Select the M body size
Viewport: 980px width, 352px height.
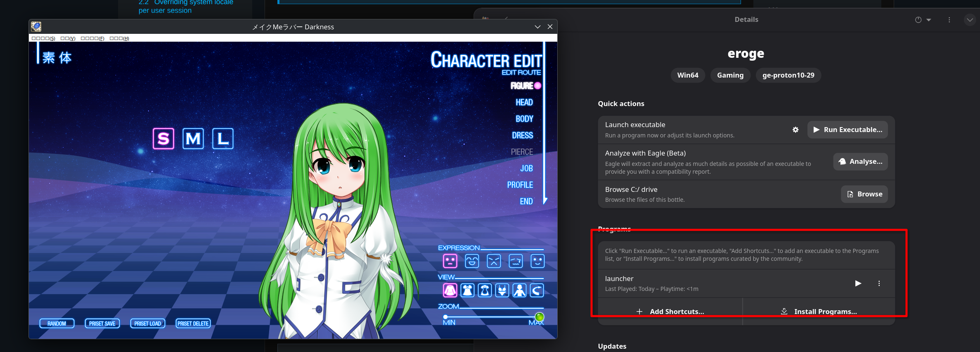193,139
